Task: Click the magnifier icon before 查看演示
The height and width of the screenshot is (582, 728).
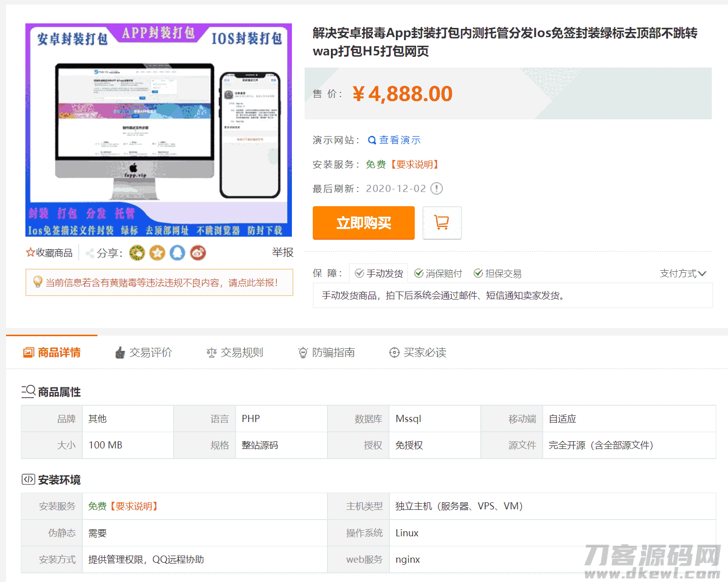Action: [x=371, y=140]
